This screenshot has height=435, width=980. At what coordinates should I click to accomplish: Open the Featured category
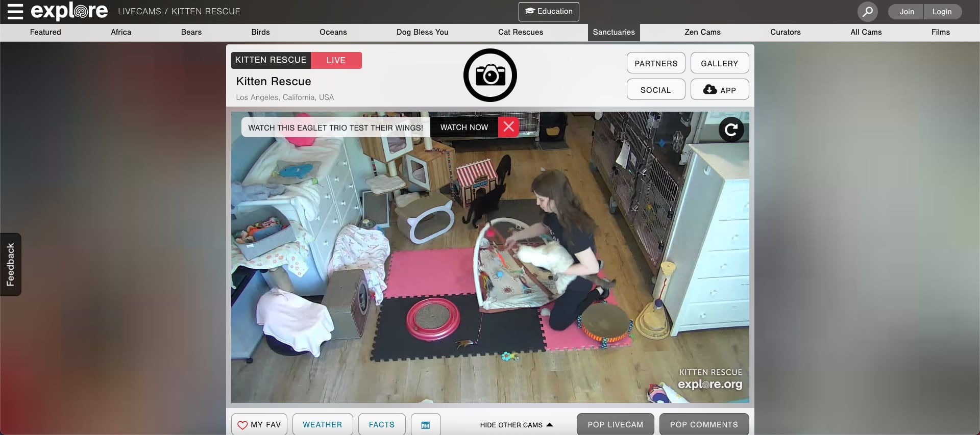click(45, 32)
